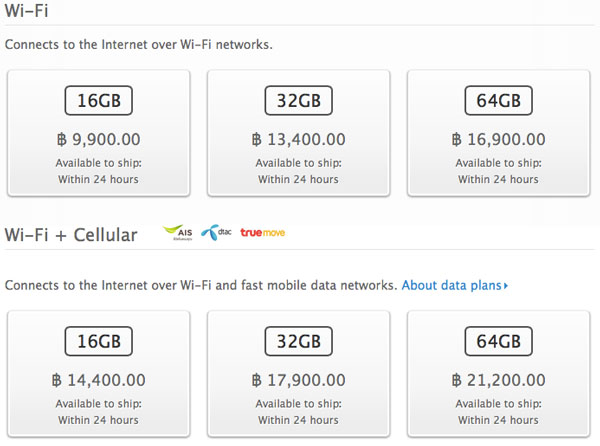
Task: Click the truemove carrier logo
Action: (x=261, y=234)
